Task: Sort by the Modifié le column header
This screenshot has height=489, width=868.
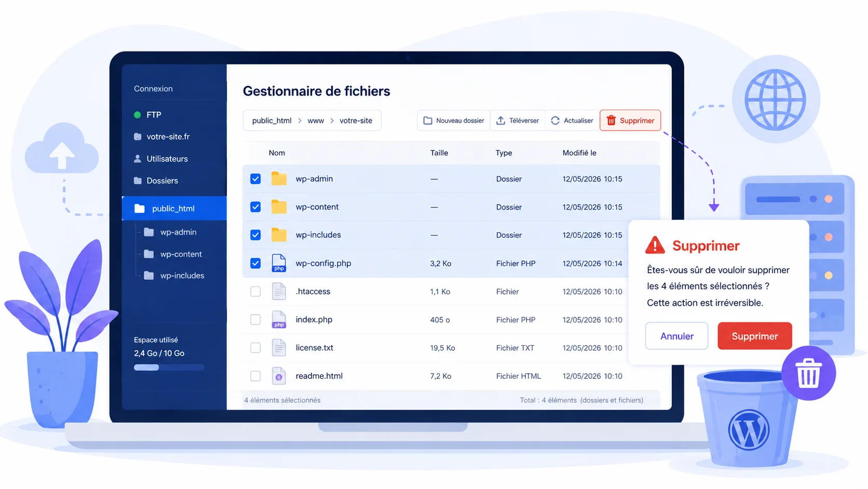Action: [579, 153]
